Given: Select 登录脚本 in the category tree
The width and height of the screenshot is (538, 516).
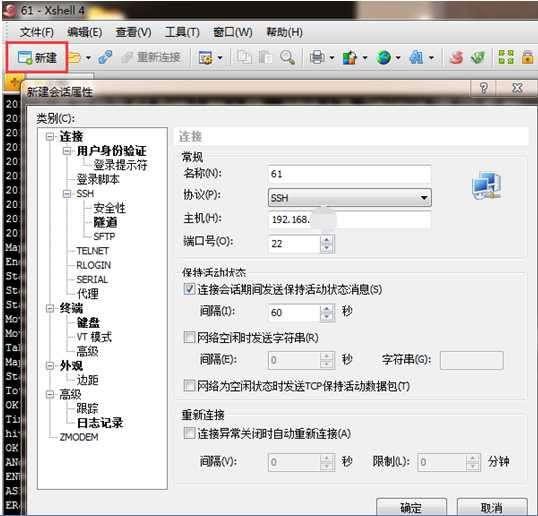Looking at the screenshot, I should tap(98, 179).
